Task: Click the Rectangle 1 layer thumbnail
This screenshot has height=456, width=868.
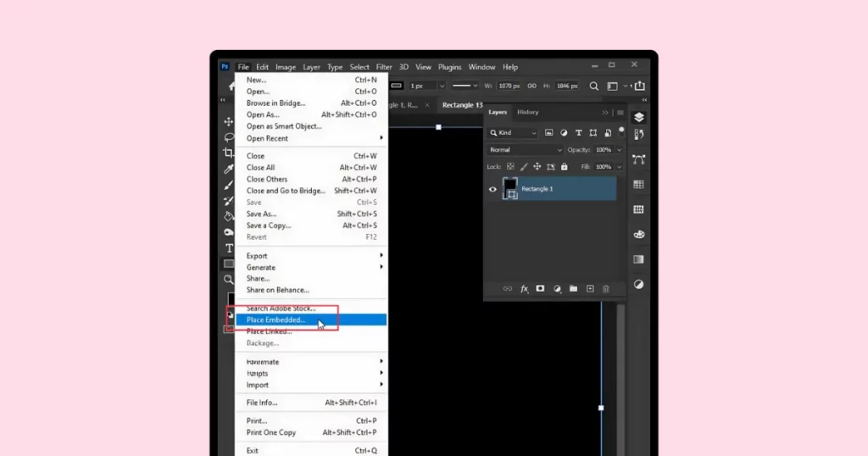Action: click(509, 189)
